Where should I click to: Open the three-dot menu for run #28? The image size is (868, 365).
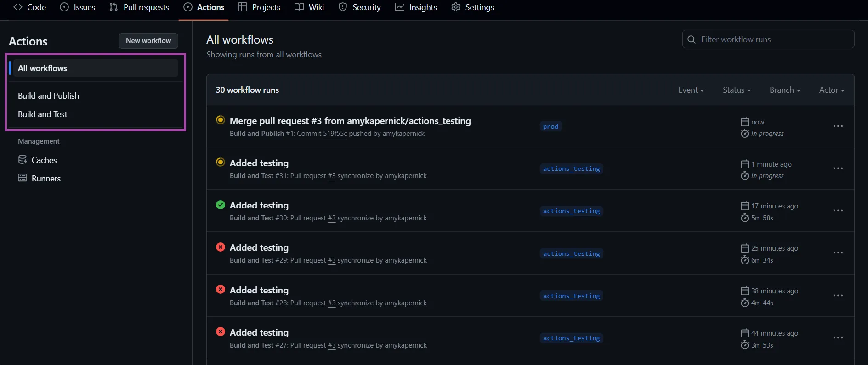838,296
